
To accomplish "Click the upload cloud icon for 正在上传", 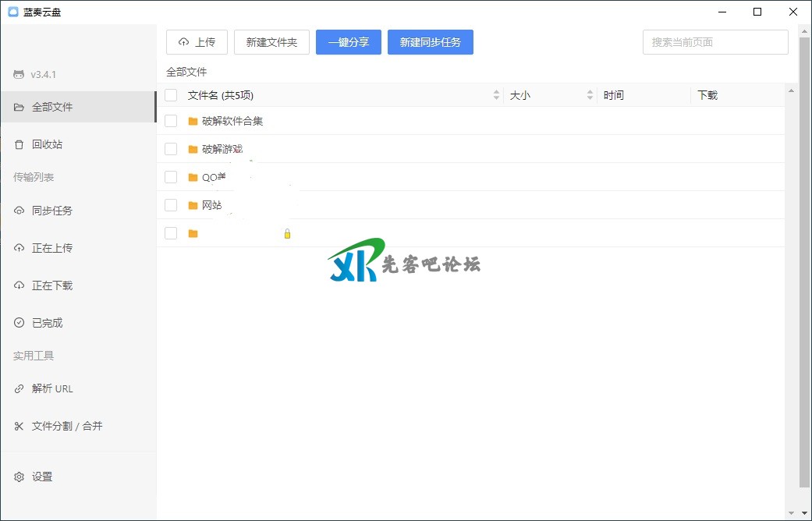I will pyautogui.click(x=20, y=248).
